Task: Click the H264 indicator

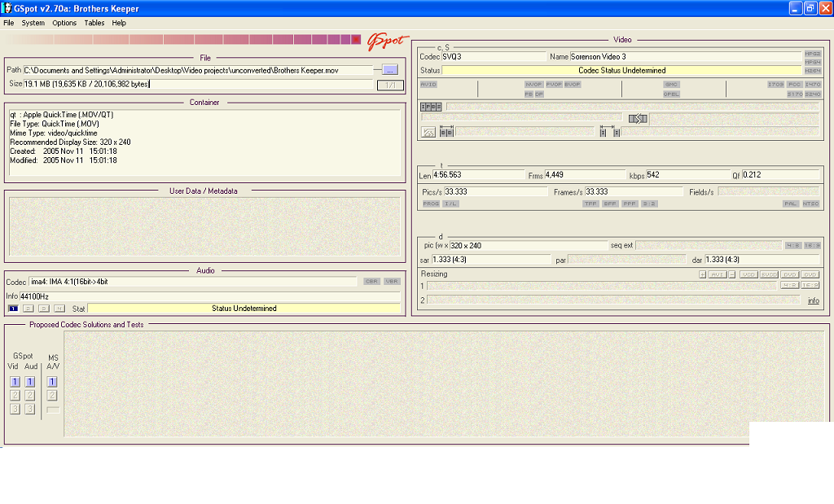Action: coord(812,71)
